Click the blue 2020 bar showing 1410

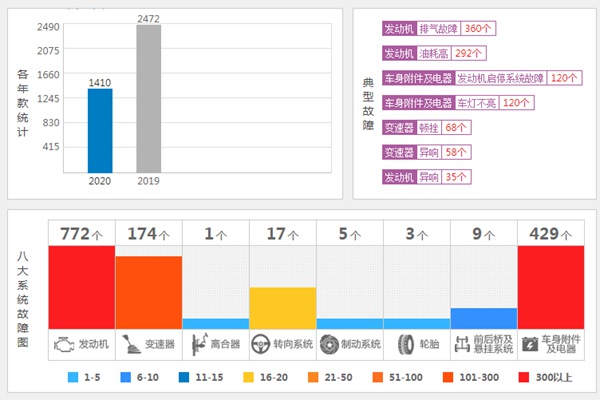[x=100, y=130]
